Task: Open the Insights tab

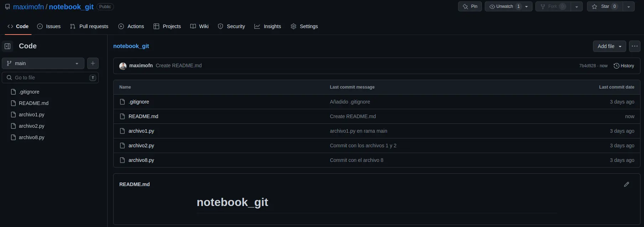Action: pyautogui.click(x=268, y=26)
